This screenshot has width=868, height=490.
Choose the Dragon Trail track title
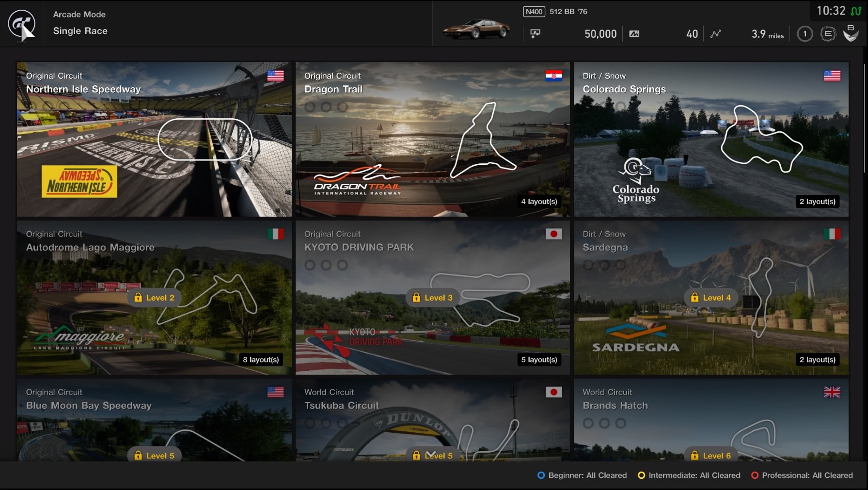(x=333, y=89)
